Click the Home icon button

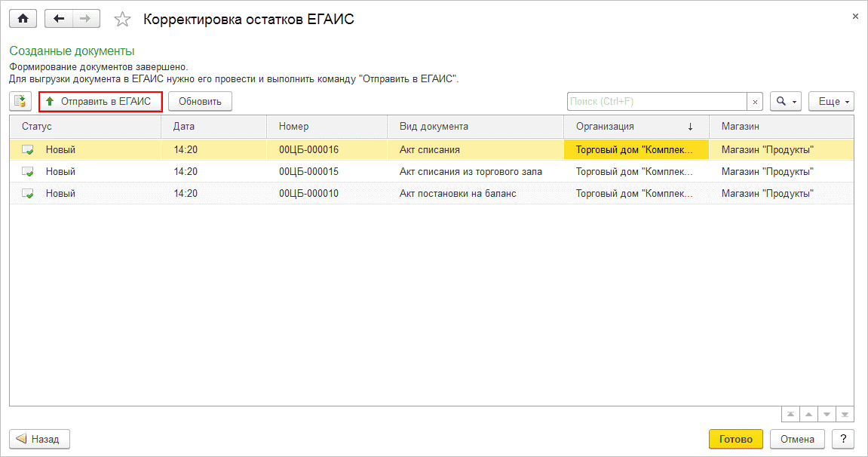tap(23, 19)
